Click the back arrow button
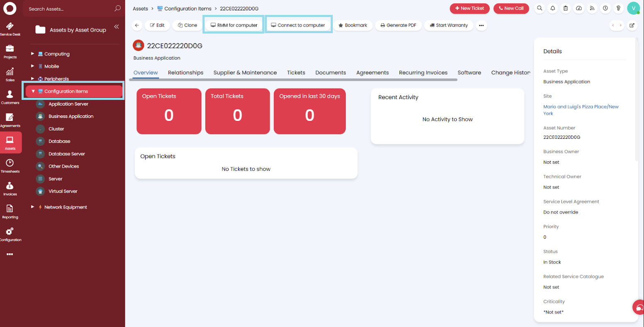This screenshot has height=327, width=644. pos(137,25)
